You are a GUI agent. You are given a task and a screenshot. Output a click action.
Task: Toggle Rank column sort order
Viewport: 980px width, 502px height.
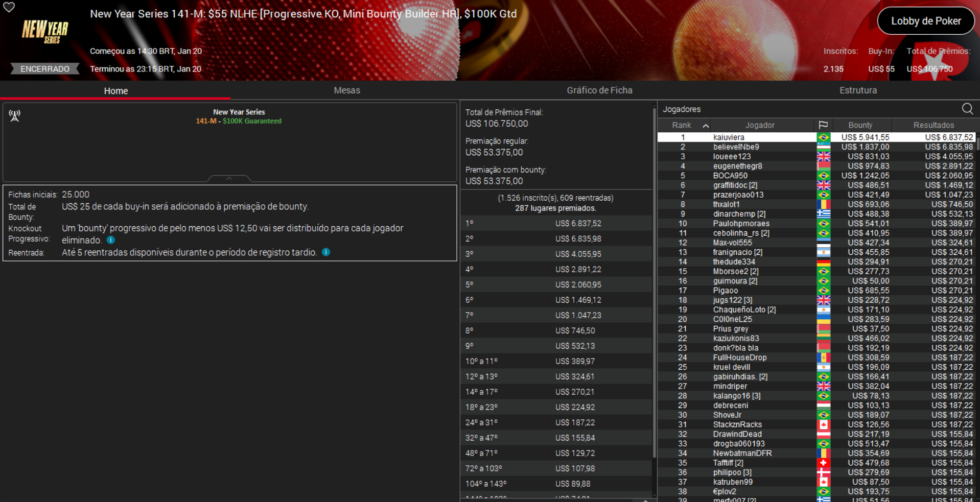click(682, 125)
